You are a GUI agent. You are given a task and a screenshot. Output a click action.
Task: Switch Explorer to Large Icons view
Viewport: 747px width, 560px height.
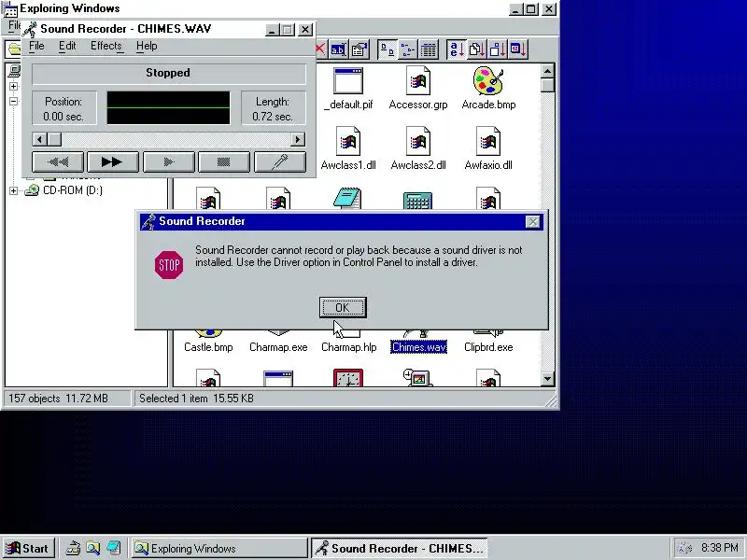(388, 49)
